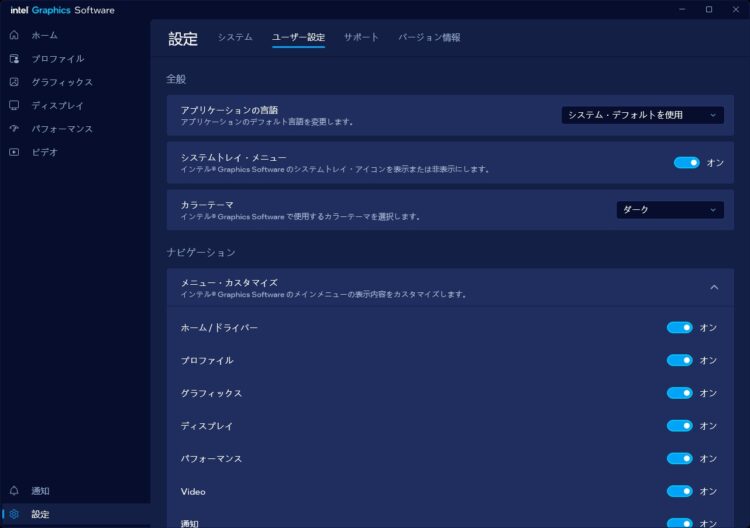Switch to the システム tab
The height and width of the screenshot is (528, 750).
(235, 37)
